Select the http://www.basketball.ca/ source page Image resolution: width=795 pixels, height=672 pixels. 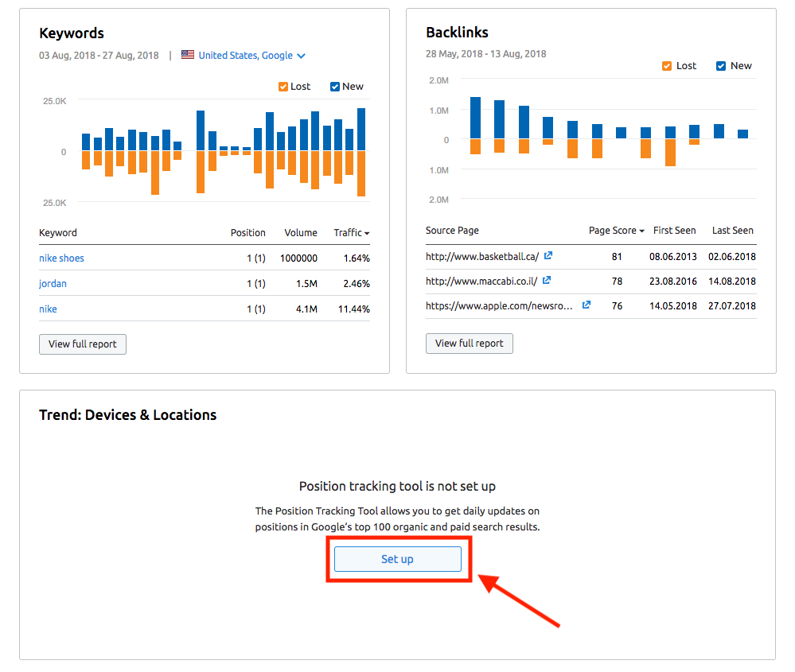tap(481, 256)
